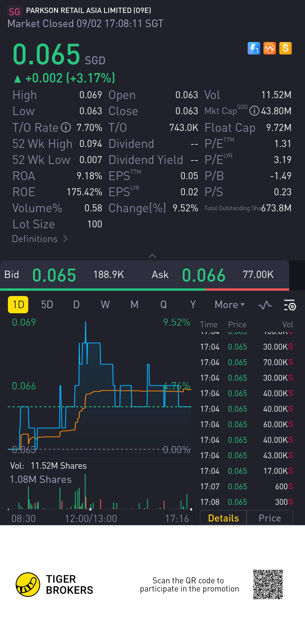Tap the Tiger Brokers QR code
Screen dimensions: 305x644
tap(268, 584)
